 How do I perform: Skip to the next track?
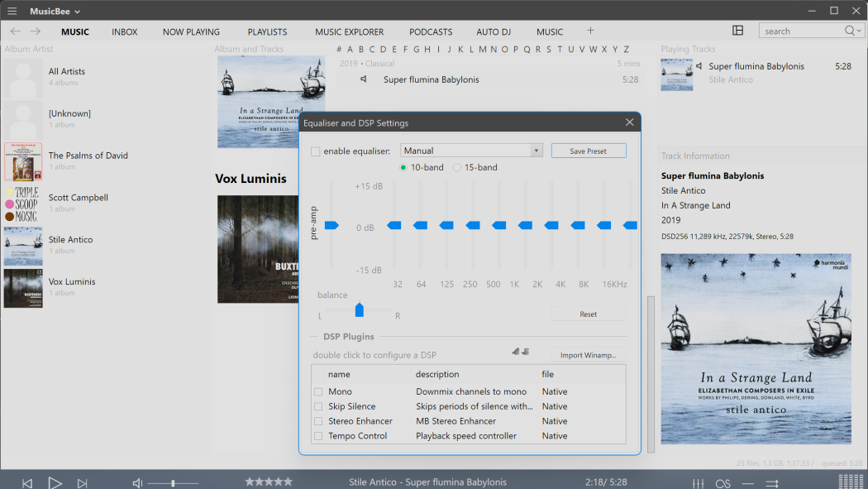(82, 482)
